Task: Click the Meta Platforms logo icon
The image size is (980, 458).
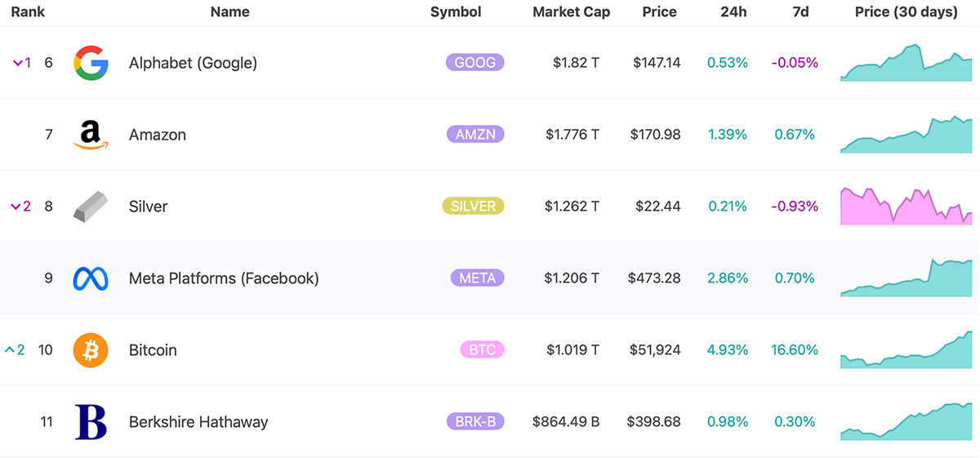Action: coord(90,278)
